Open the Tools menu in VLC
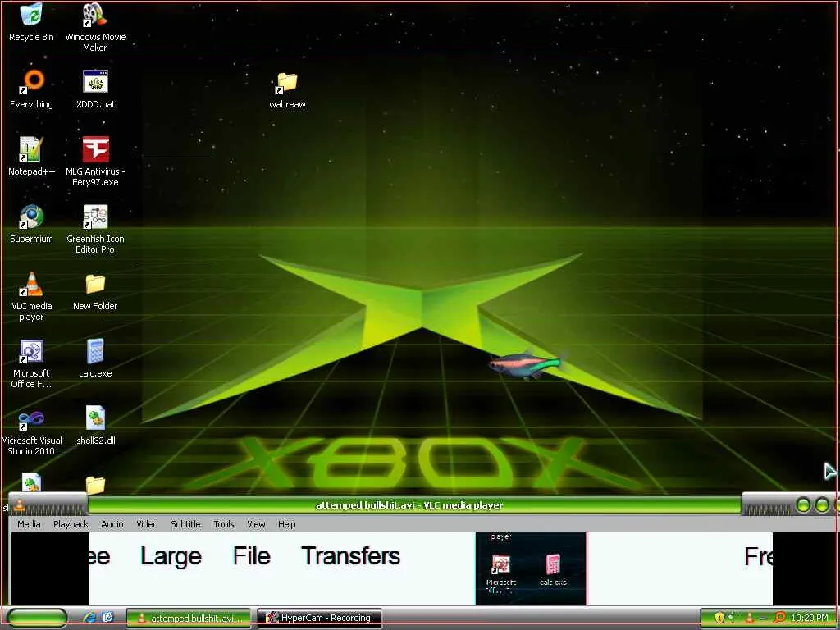This screenshot has width=840, height=630. [x=224, y=524]
